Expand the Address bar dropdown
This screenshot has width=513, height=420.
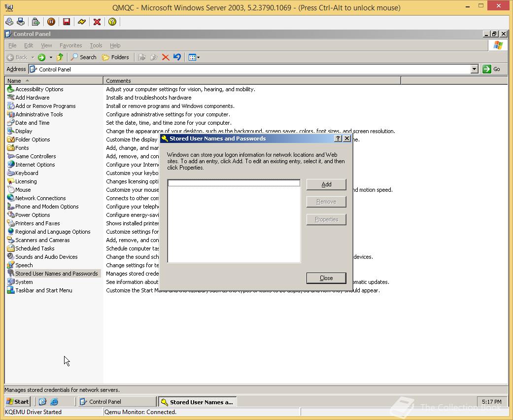click(x=475, y=69)
